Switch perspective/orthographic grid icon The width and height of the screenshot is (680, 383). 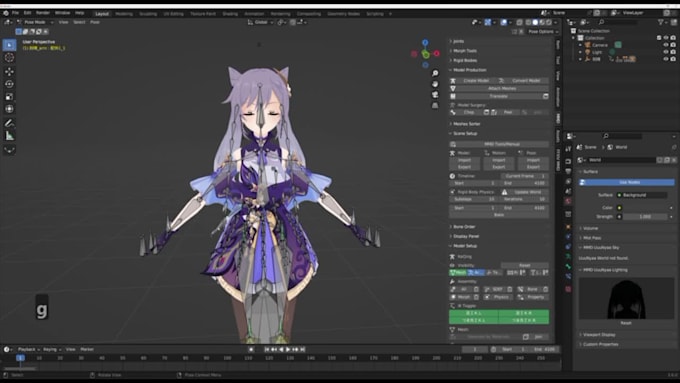435,105
